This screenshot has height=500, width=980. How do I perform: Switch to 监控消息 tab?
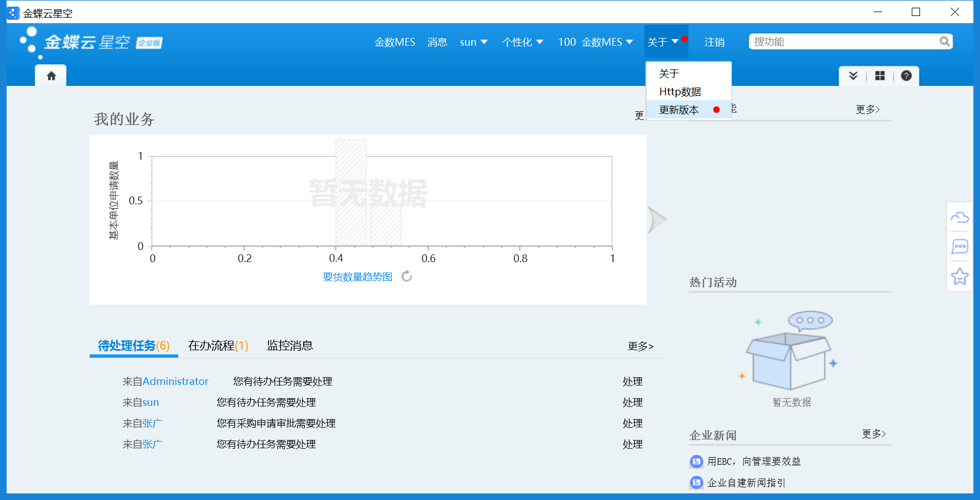pyautogui.click(x=290, y=346)
